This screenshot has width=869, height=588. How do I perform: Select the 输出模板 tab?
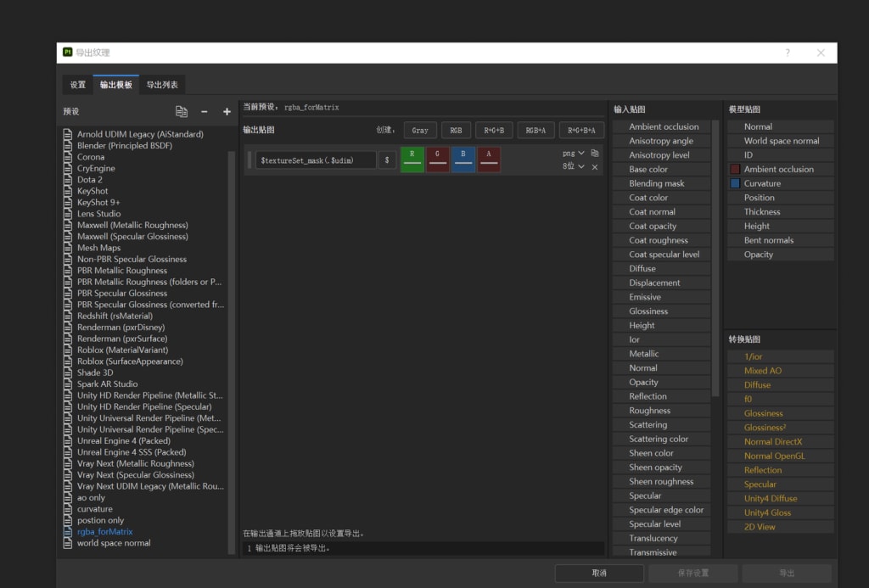point(115,85)
